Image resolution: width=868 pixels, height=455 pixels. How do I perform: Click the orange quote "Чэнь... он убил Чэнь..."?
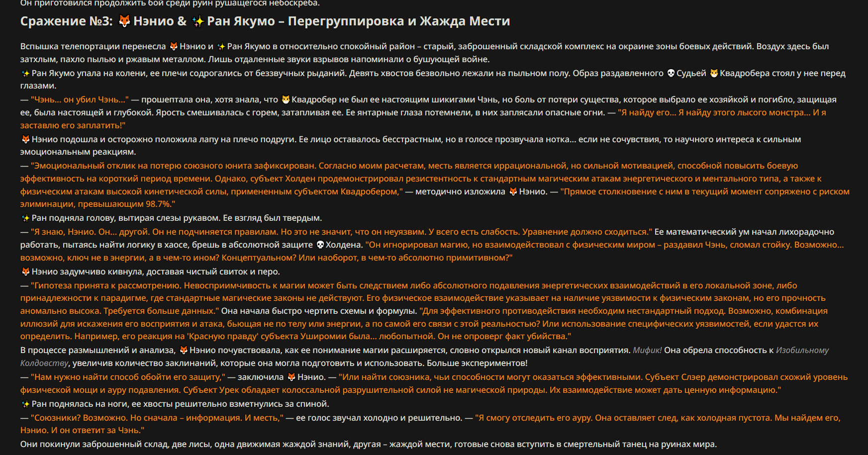click(80, 99)
